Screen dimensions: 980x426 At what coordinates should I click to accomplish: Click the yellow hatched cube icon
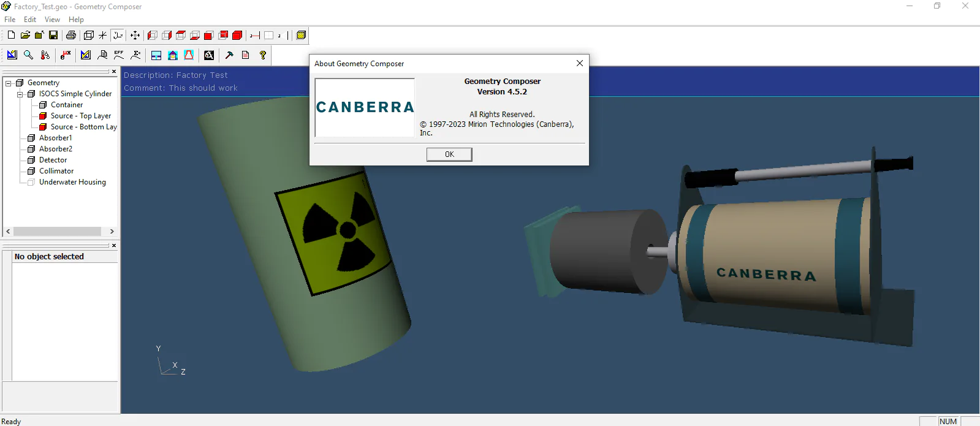pyautogui.click(x=301, y=36)
